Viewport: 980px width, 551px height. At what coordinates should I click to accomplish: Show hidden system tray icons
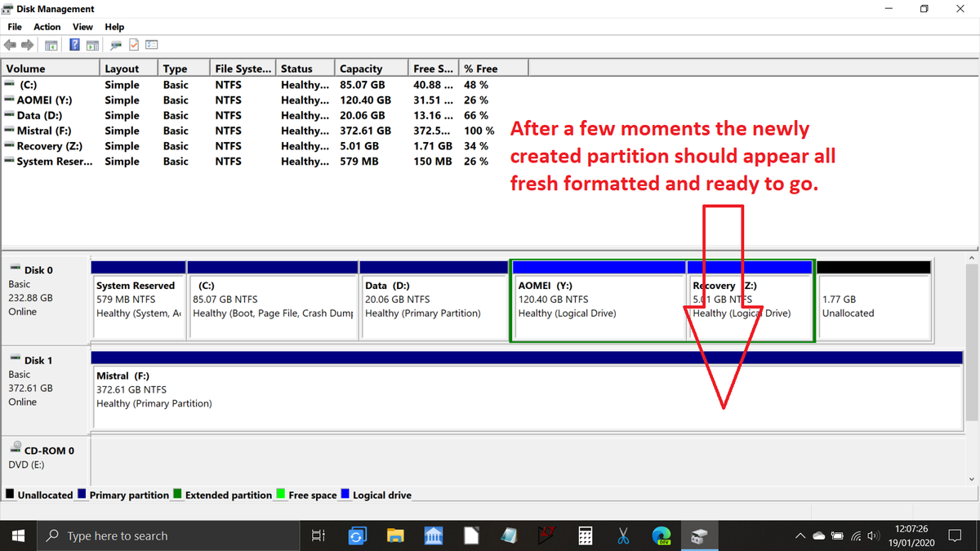801,536
